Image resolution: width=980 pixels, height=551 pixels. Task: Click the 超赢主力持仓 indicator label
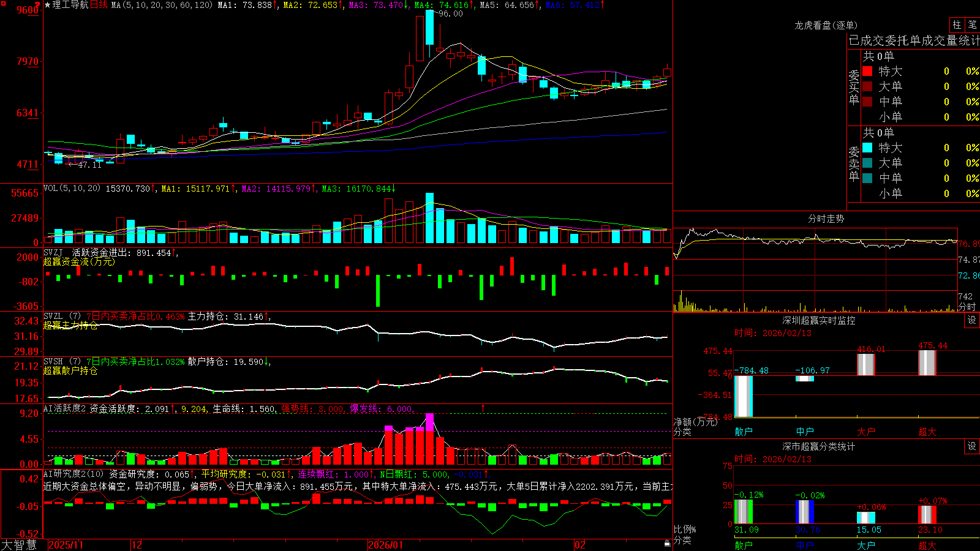(x=70, y=325)
